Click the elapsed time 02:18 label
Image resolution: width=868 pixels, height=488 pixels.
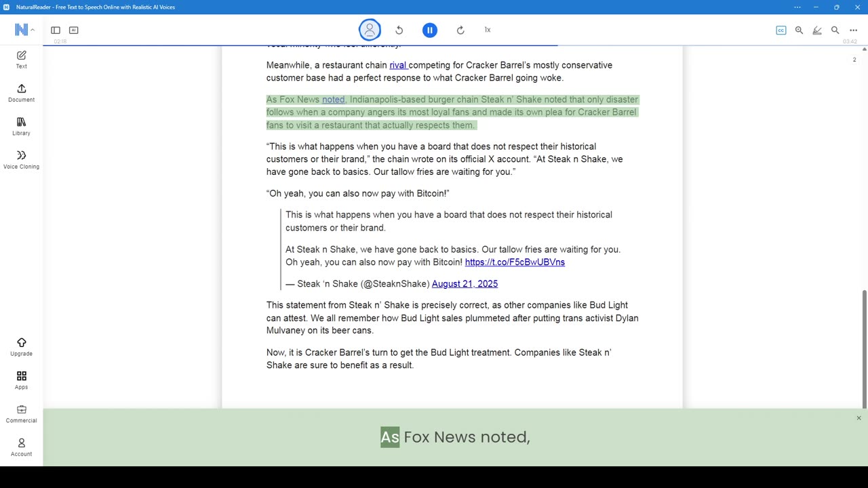60,42
